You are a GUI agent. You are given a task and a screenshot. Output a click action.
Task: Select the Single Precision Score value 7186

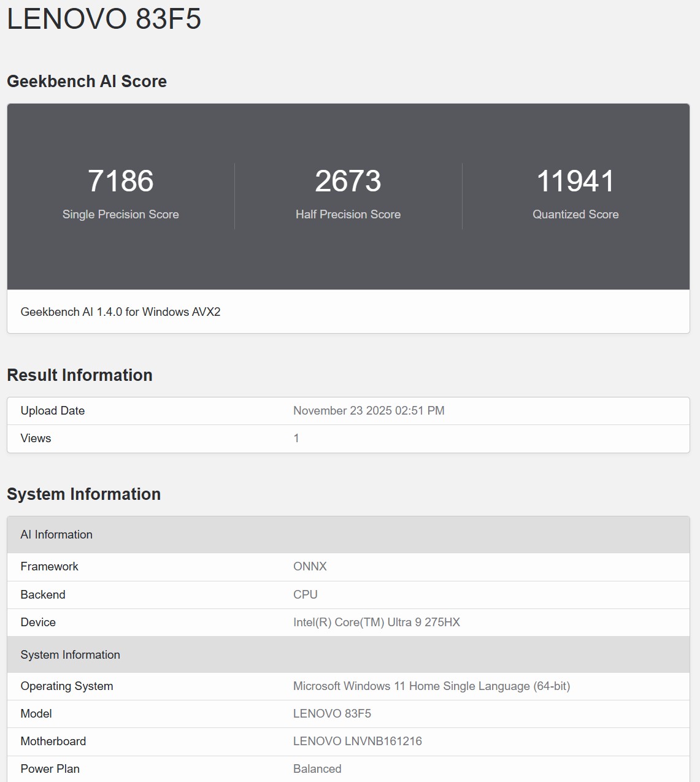[120, 180]
